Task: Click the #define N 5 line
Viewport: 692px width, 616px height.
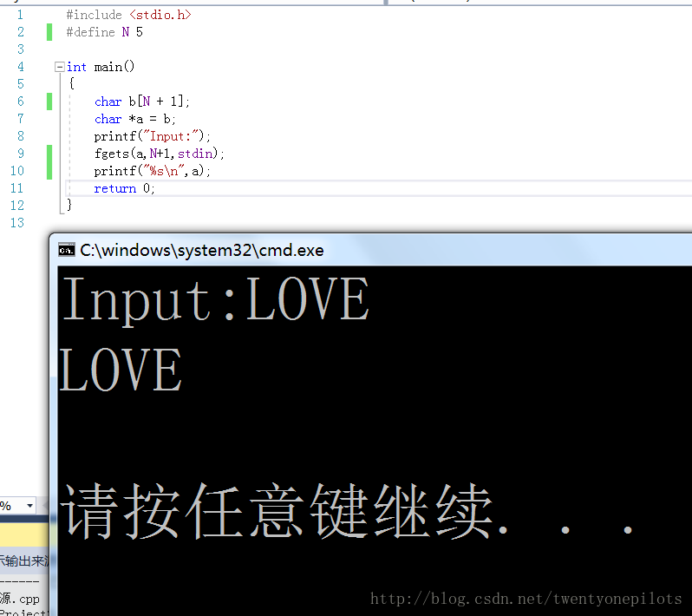Action: coord(105,32)
